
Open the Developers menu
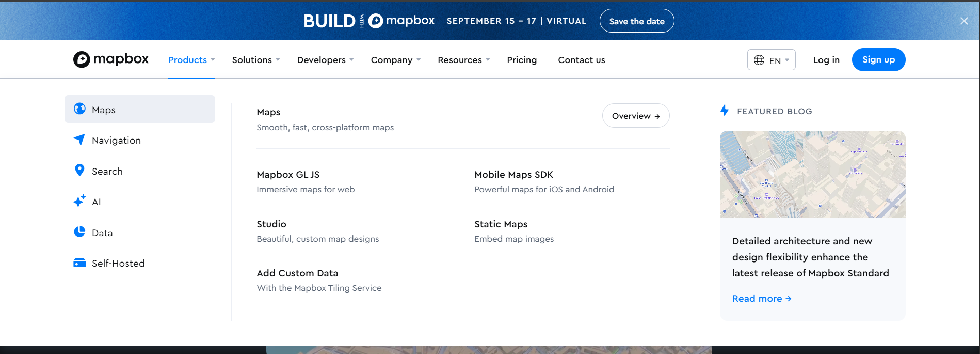point(326,60)
